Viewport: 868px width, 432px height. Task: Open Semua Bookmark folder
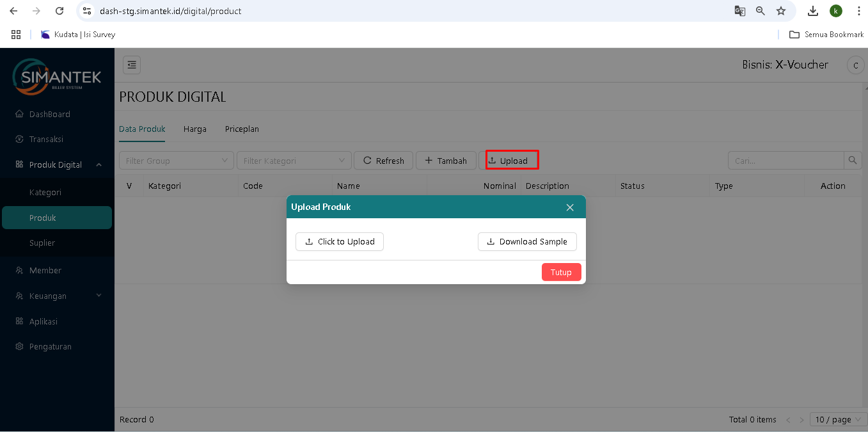(x=826, y=35)
